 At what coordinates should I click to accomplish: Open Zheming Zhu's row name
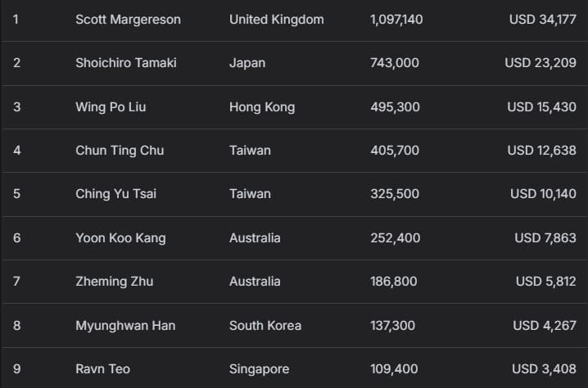click(114, 282)
